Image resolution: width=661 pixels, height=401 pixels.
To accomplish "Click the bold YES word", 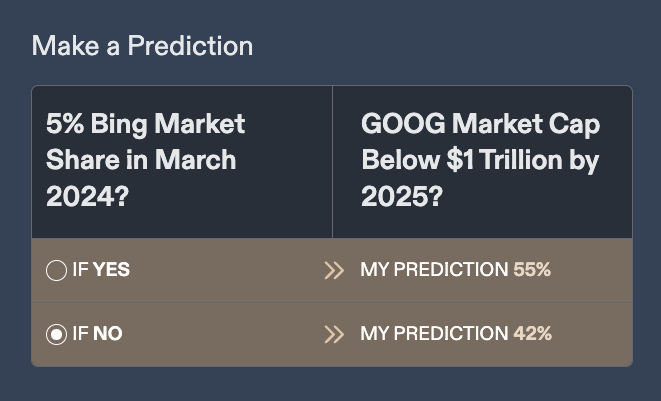I will 111,270.
